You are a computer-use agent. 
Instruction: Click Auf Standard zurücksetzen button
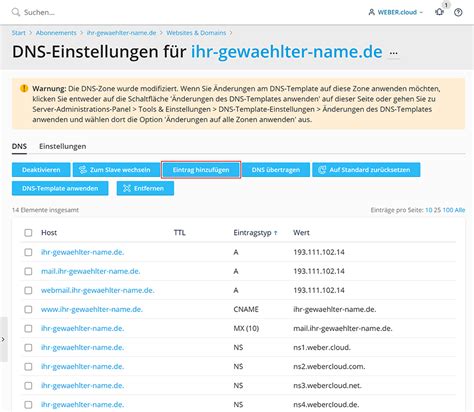[366, 170]
